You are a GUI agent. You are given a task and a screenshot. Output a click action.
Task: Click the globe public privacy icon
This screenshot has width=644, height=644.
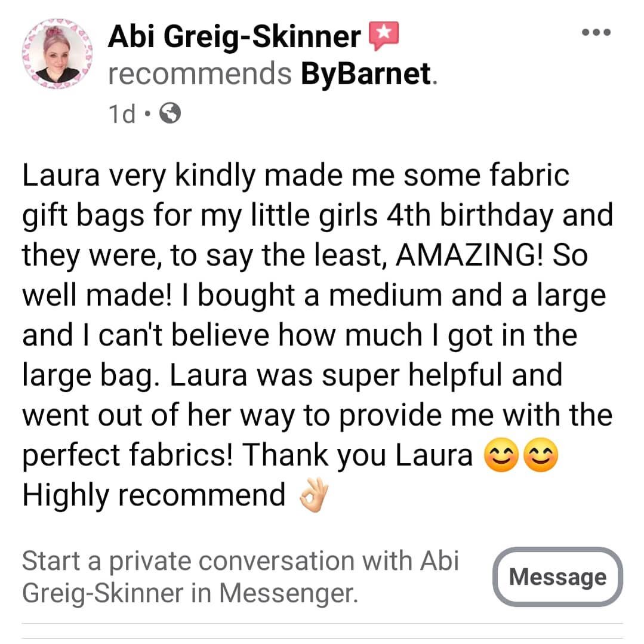[x=170, y=113]
